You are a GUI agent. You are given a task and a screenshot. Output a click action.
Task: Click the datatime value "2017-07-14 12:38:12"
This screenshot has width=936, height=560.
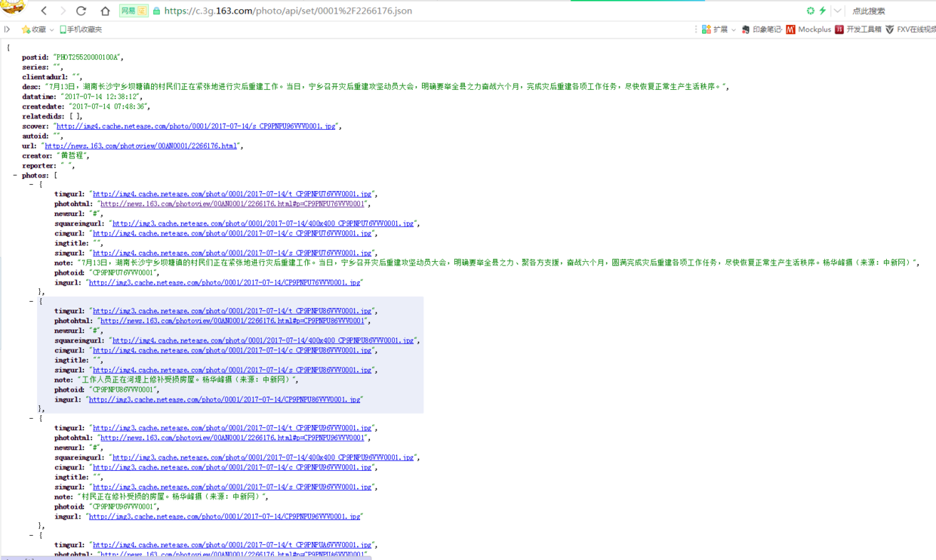pyautogui.click(x=100, y=97)
